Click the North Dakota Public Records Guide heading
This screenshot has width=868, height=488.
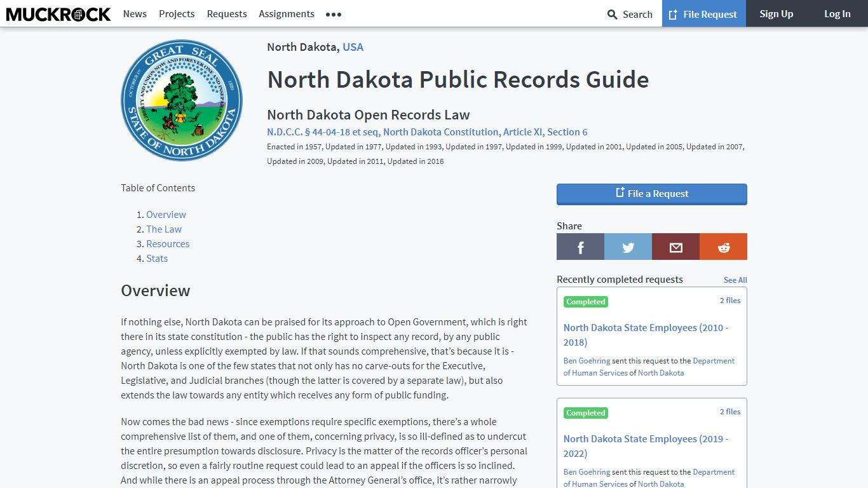click(458, 80)
